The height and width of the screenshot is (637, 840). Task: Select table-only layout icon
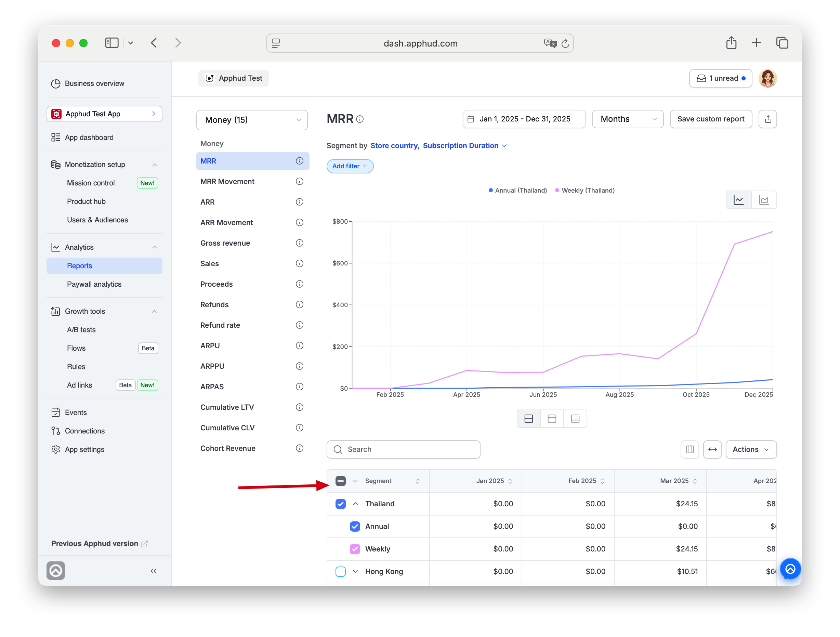point(575,419)
